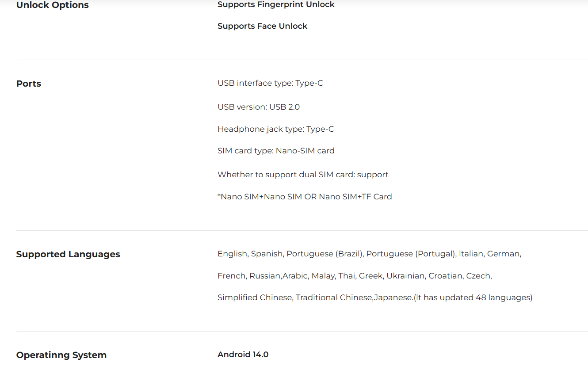The image size is (588, 370).
Task: Click the Simplified Chinese, Traditional Chinese line
Action: point(375,298)
